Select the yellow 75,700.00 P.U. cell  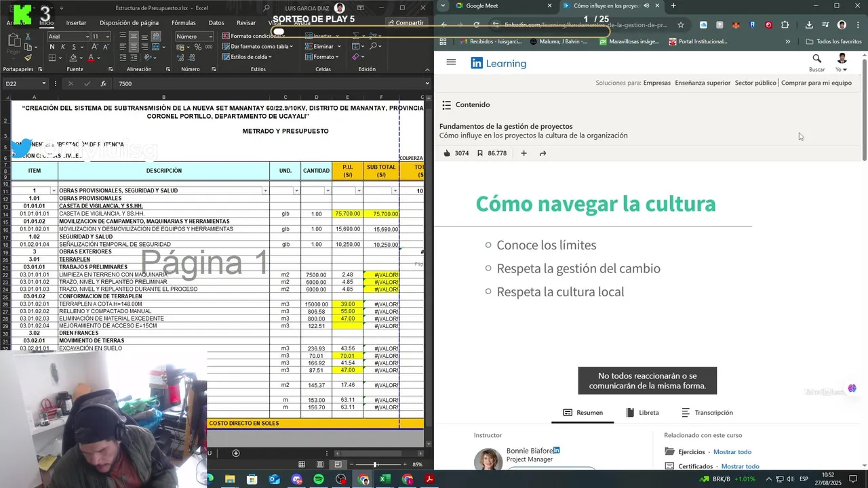[347, 213]
